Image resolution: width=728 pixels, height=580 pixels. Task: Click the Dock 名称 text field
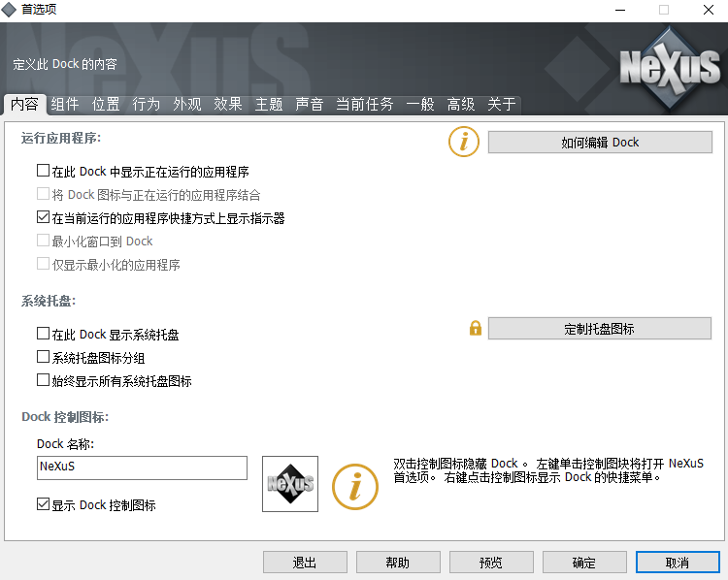(142, 467)
